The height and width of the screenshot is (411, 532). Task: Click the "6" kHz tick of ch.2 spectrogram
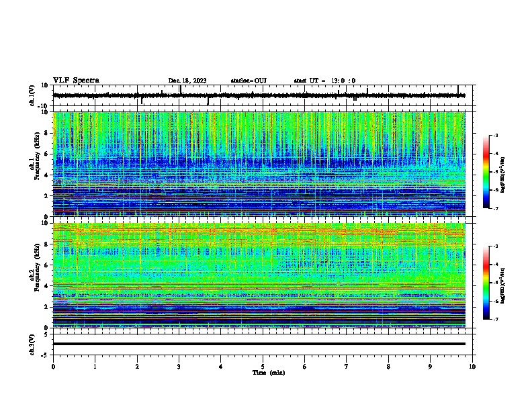pos(47,265)
